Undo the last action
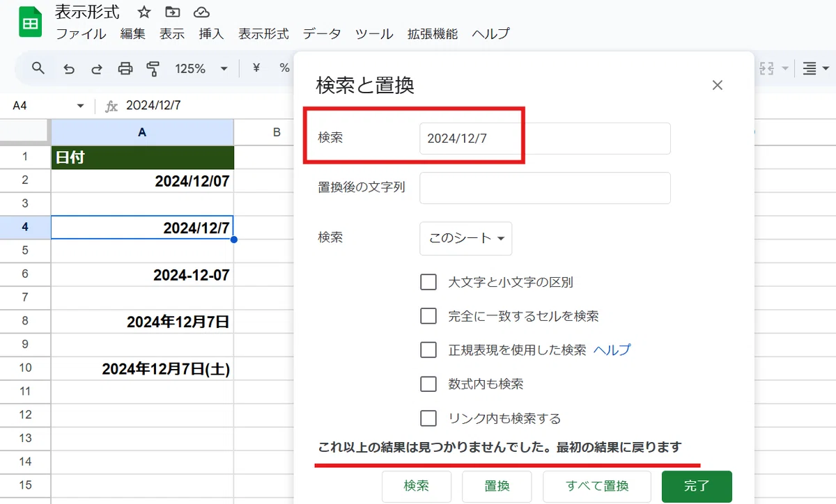836x504 pixels. point(68,68)
